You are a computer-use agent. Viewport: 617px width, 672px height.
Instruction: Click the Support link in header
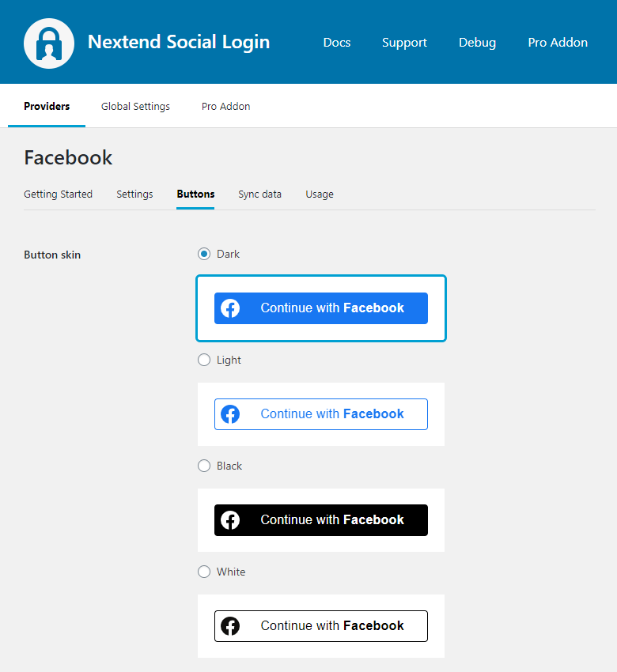404,43
